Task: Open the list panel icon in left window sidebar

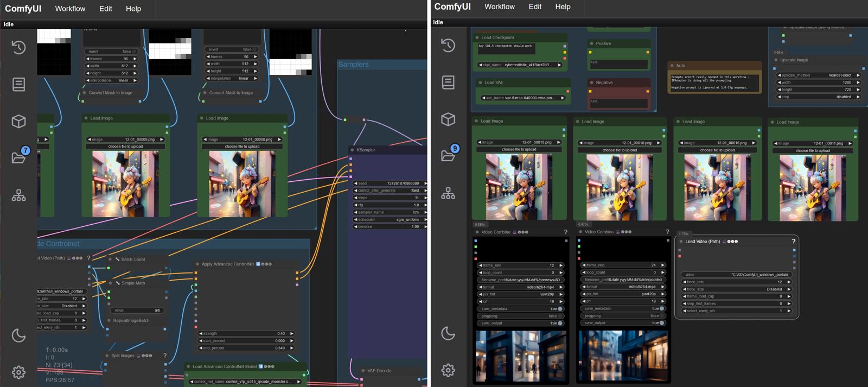Action: click(18, 84)
